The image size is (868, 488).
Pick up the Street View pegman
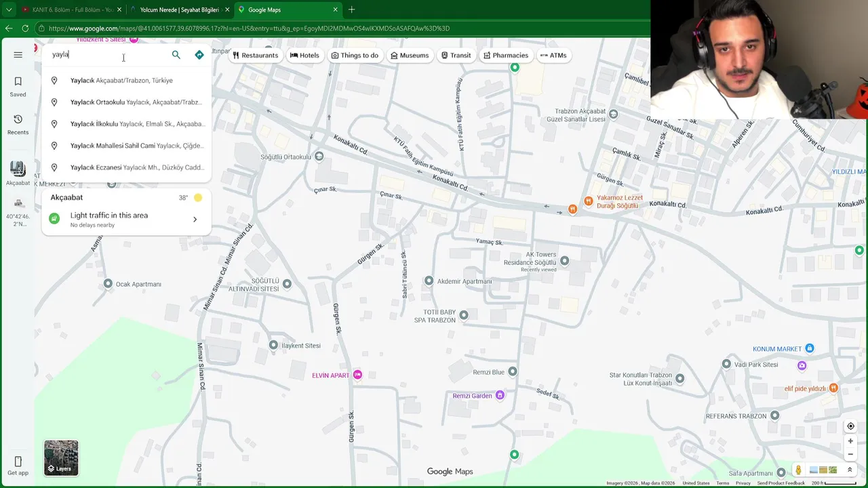click(x=798, y=470)
